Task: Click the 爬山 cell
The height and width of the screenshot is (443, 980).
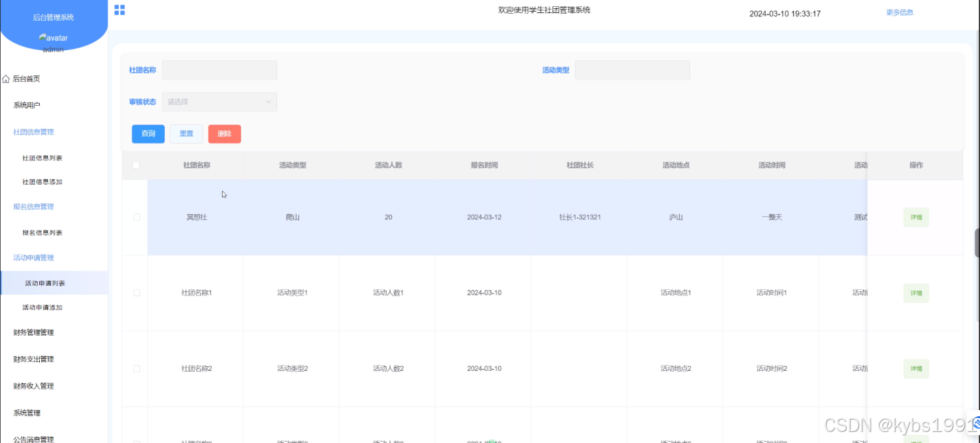Action: tap(293, 217)
